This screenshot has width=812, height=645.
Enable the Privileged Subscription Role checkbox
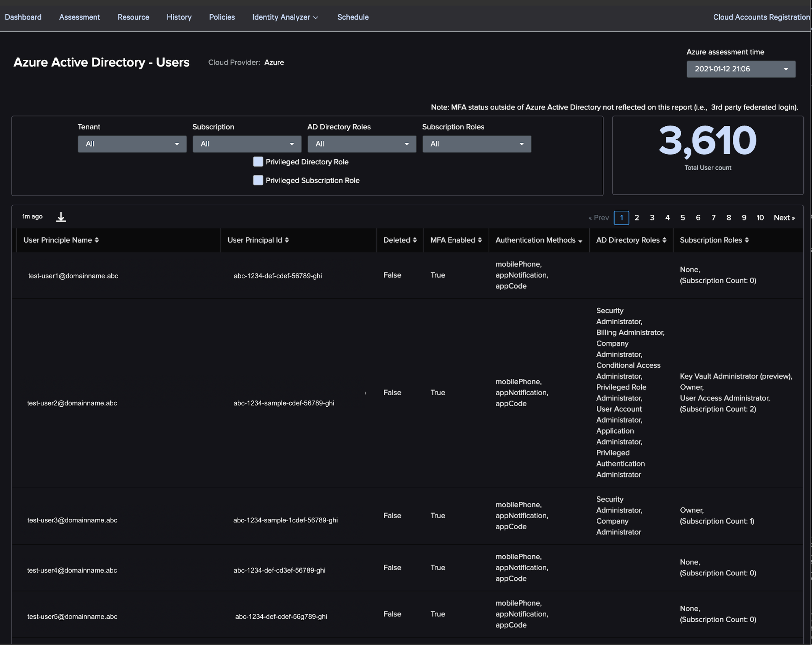[258, 180]
